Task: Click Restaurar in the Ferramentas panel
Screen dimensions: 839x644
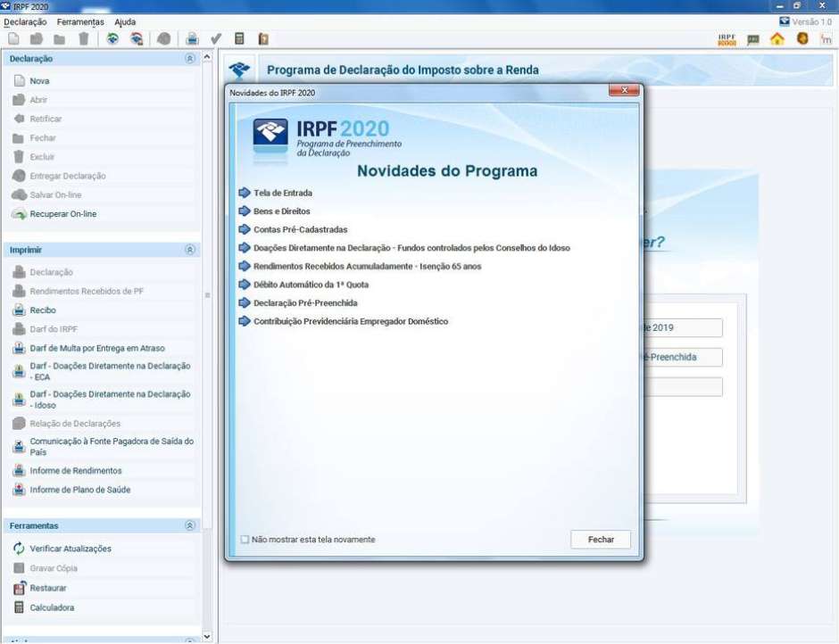Action: pyautogui.click(x=48, y=588)
